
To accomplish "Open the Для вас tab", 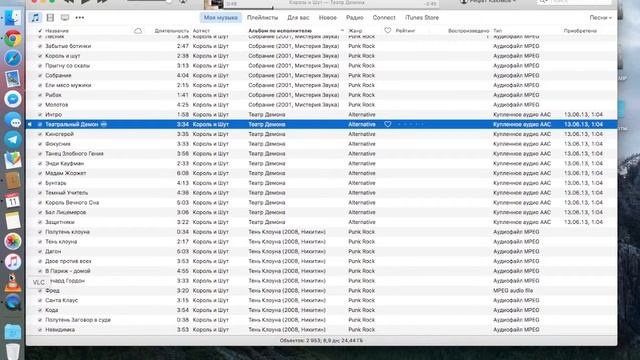I will [298, 18].
